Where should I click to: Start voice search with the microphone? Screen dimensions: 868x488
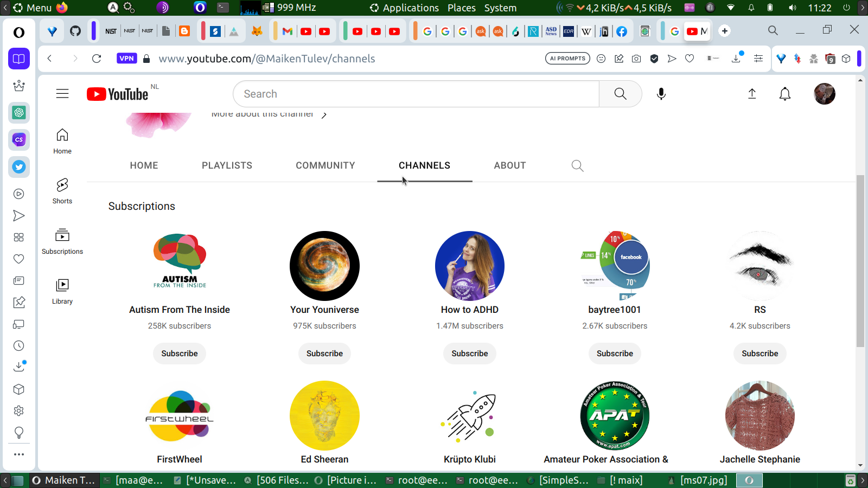coord(661,94)
